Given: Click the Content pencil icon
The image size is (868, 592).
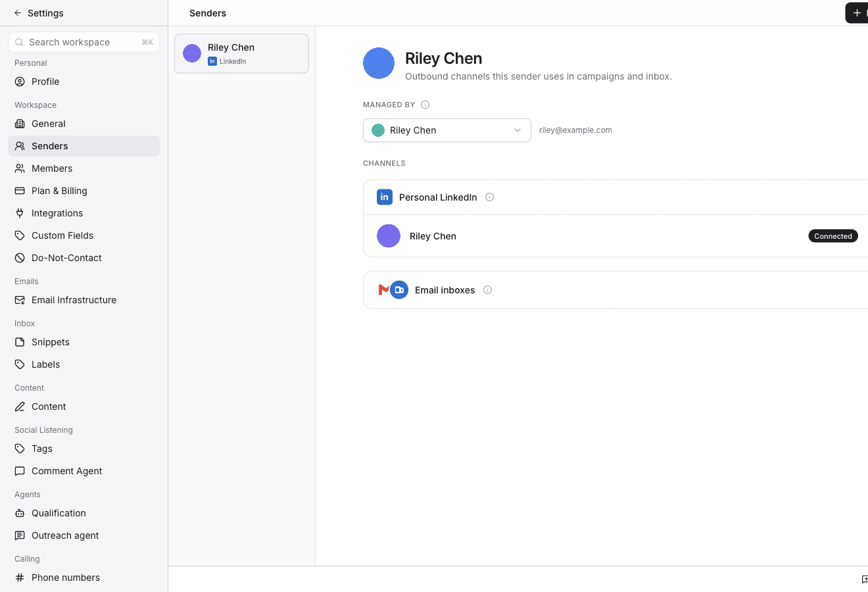Looking at the screenshot, I should click(x=20, y=407).
